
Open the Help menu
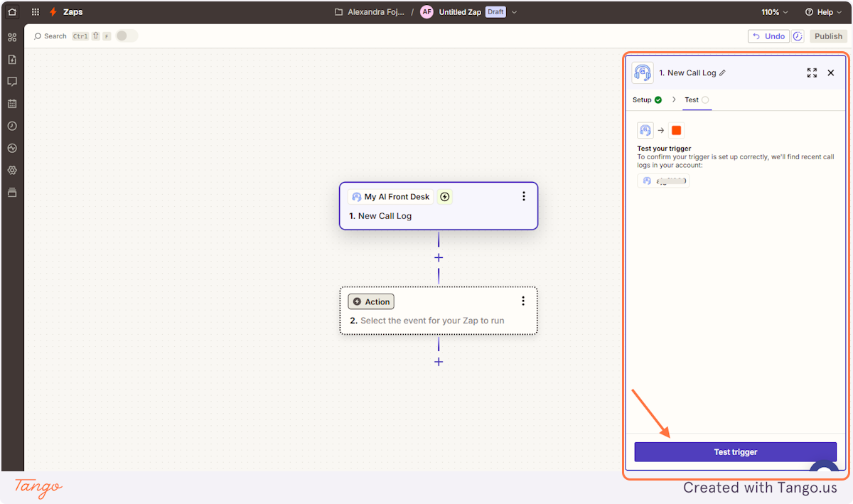[823, 12]
